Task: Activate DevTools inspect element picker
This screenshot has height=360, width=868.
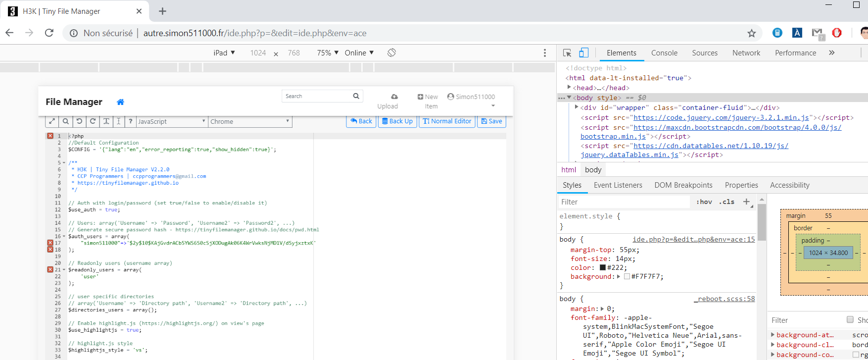Action: pos(567,53)
